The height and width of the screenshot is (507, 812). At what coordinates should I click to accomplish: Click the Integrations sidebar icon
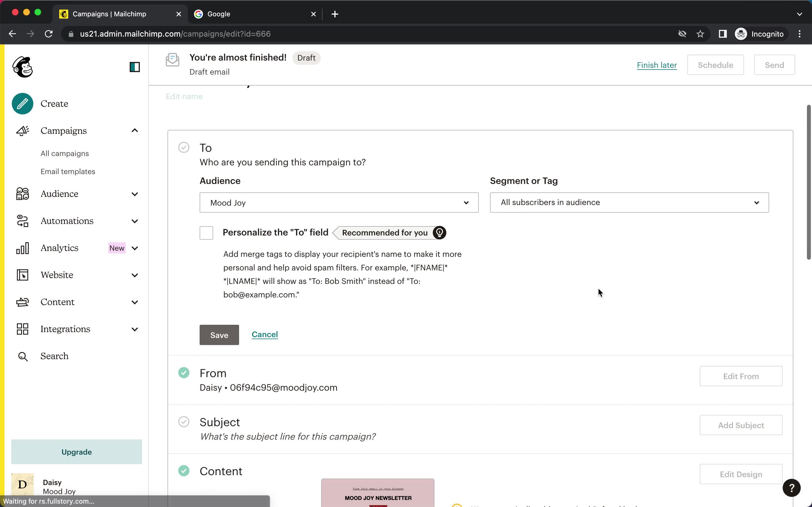click(22, 329)
